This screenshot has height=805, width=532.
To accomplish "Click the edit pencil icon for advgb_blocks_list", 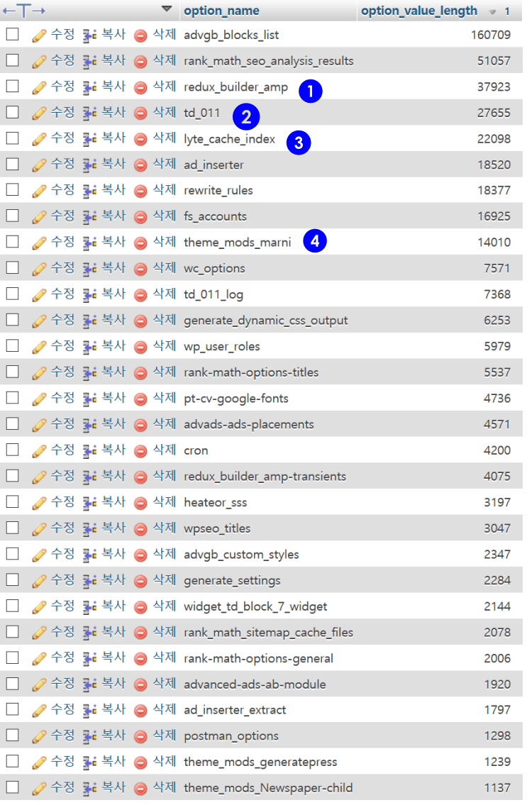I will [x=40, y=35].
